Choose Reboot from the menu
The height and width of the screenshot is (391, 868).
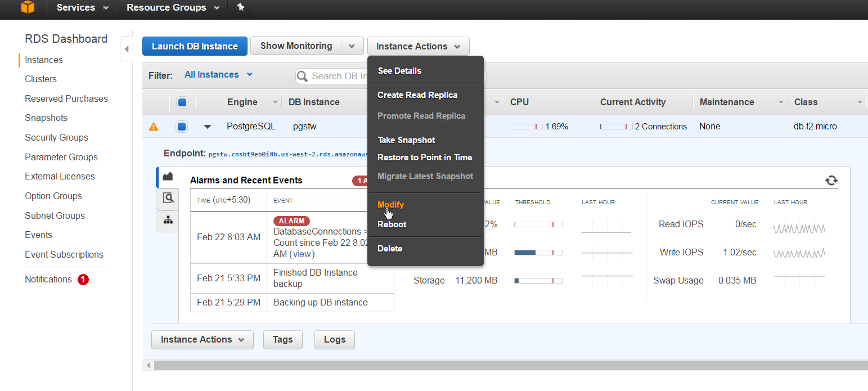[x=392, y=224]
